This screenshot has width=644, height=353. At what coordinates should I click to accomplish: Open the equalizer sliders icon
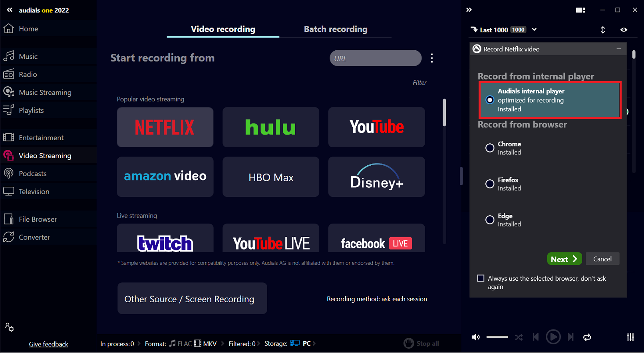click(x=630, y=337)
